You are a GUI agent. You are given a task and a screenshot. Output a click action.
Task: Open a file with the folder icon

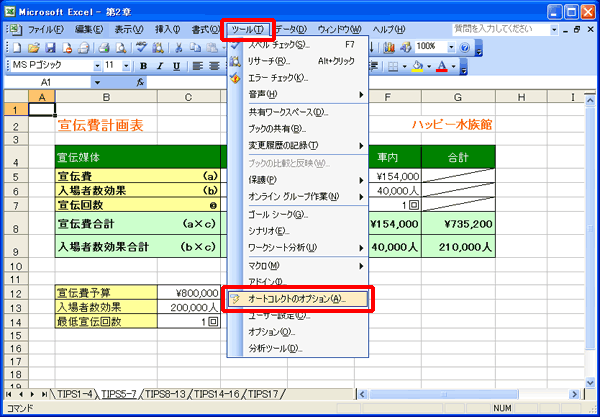tap(34, 47)
